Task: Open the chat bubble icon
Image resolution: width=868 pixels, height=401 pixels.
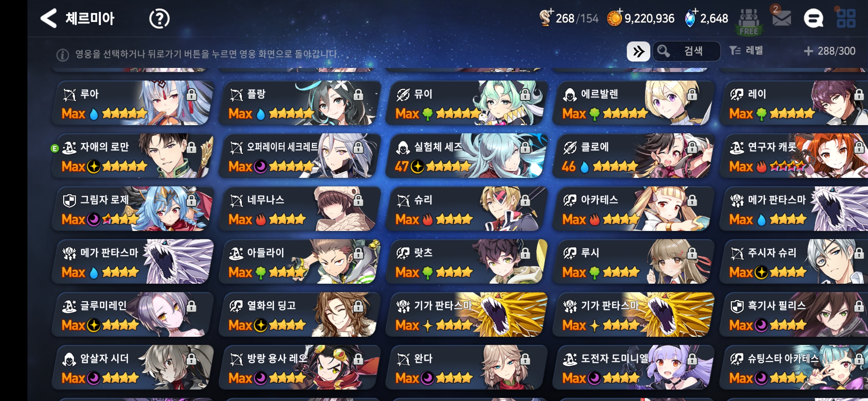Action: click(813, 18)
